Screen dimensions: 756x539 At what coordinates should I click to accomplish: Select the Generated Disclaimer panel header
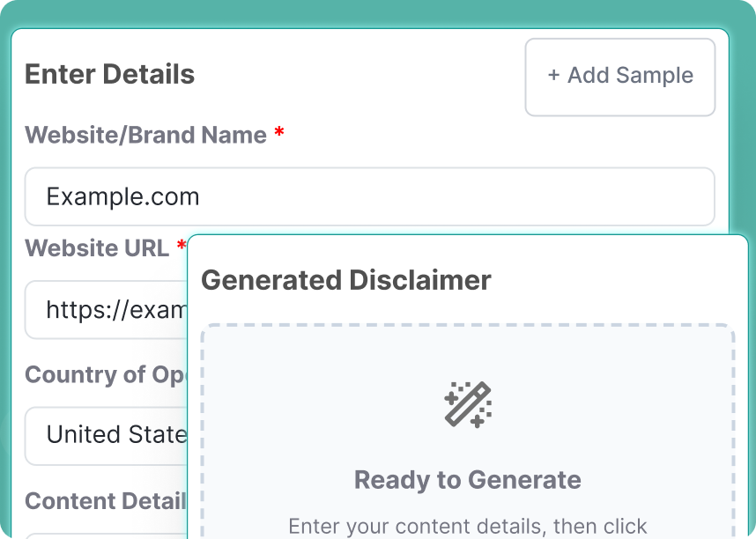[x=346, y=280]
